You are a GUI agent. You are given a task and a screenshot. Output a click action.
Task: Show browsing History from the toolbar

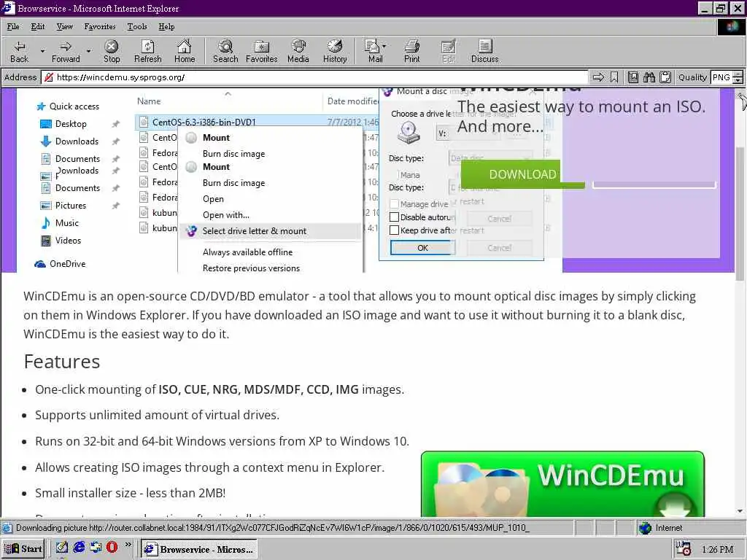point(335,52)
